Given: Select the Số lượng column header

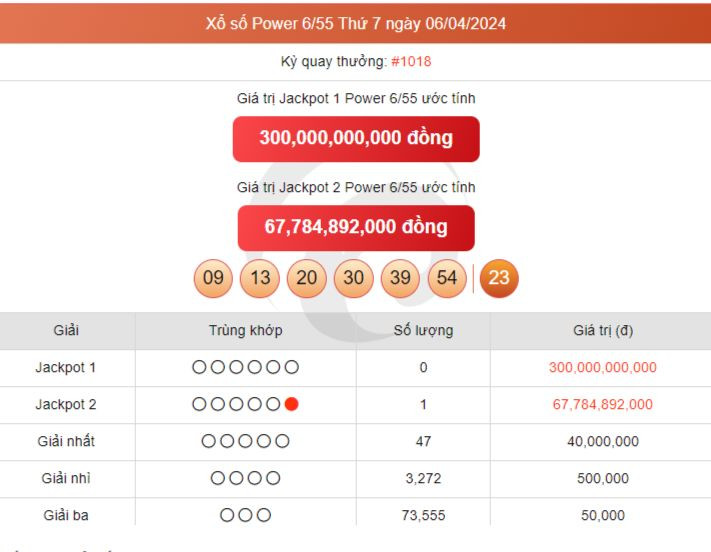Looking at the screenshot, I should pos(423,330).
